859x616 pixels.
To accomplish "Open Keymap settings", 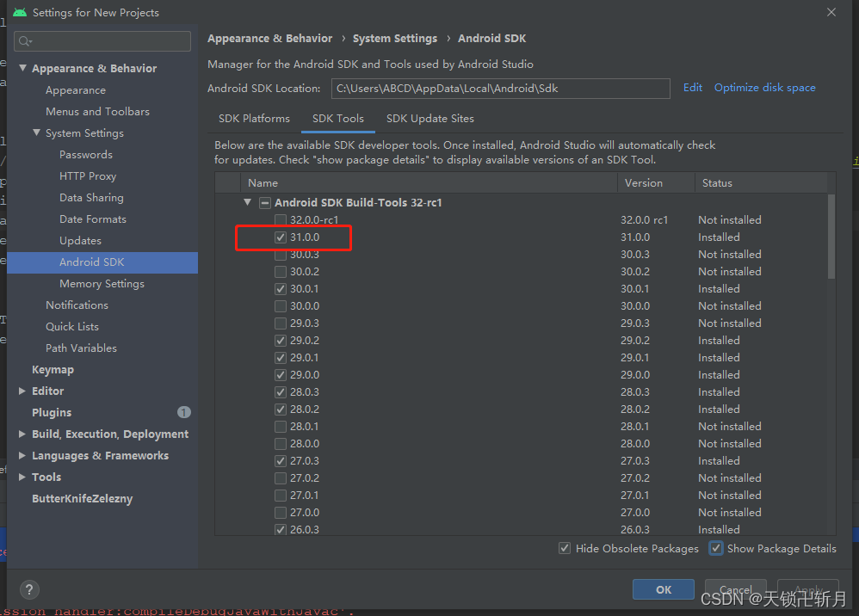I will click(53, 370).
